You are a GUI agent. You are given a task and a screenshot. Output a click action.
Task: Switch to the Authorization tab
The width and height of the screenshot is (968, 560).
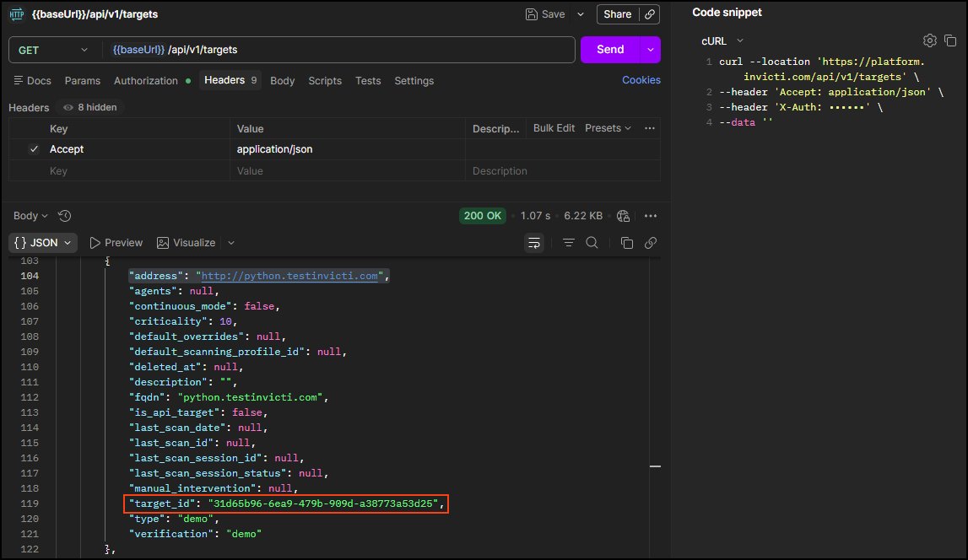[146, 81]
